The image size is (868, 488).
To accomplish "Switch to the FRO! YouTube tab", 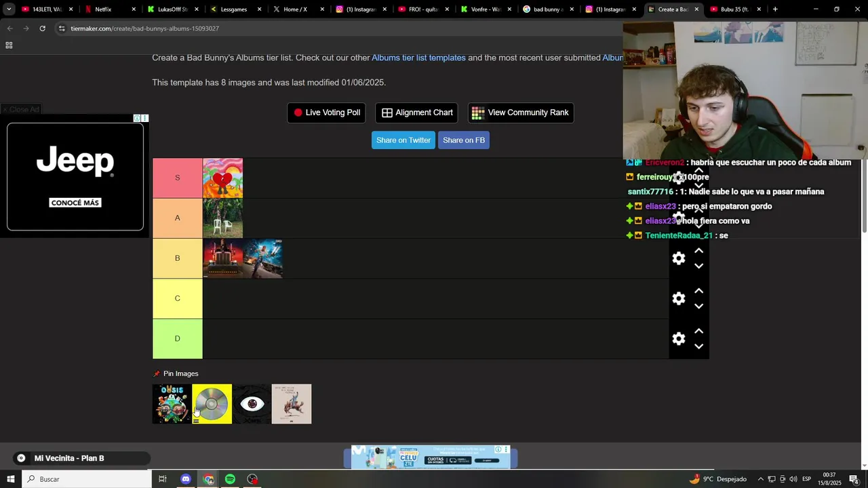I will pos(423,9).
